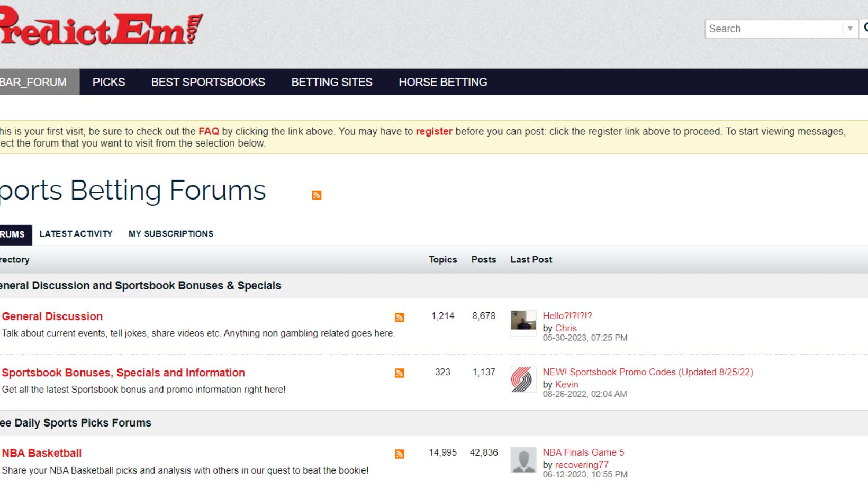
Task: Click Chris's avatar in General Discussion row
Action: click(x=523, y=322)
